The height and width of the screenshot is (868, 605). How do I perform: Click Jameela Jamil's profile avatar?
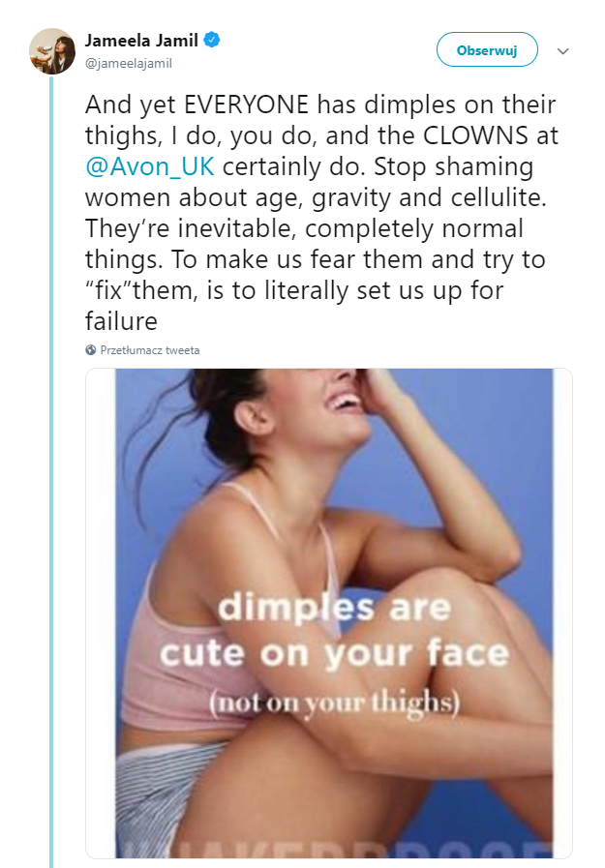[x=52, y=50]
